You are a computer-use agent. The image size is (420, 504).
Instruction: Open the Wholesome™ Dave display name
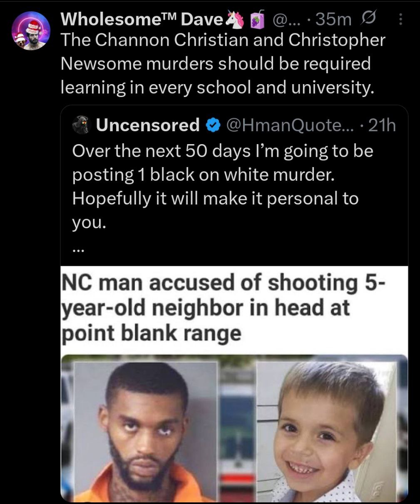click(x=142, y=19)
